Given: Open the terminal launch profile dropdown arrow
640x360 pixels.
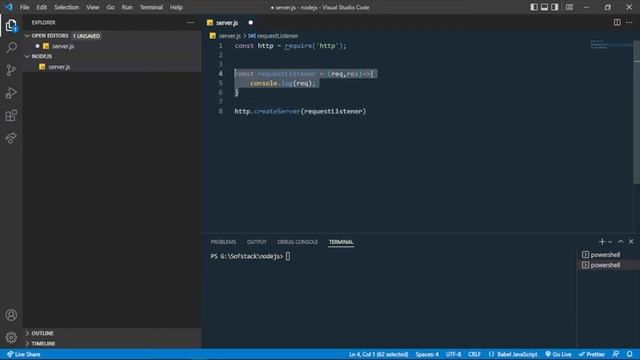Looking at the screenshot, I should pyautogui.click(x=610, y=242).
